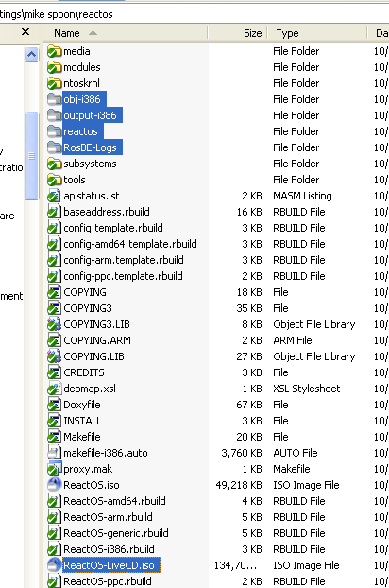Image resolution: width=389 pixels, height=588 pixels.
Task: Click the 49,218 KB size value
Action: click(x=239, y=485)
